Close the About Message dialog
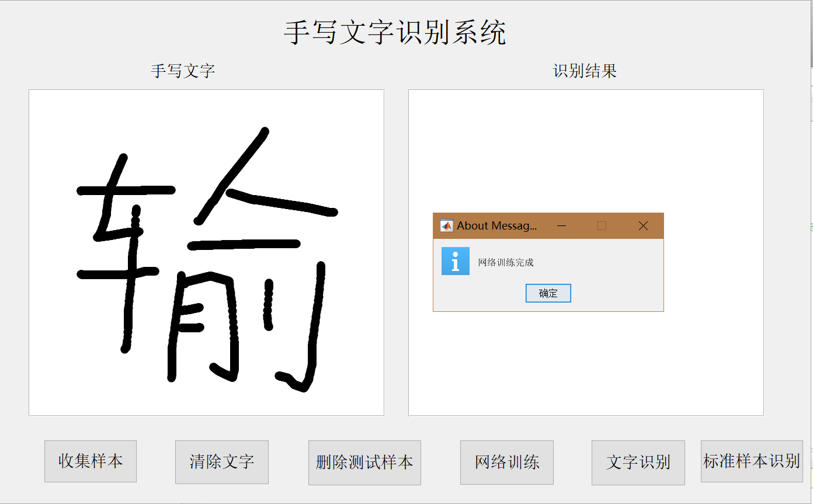Screen dimensions: 813x504 click(x=642, y=225)
